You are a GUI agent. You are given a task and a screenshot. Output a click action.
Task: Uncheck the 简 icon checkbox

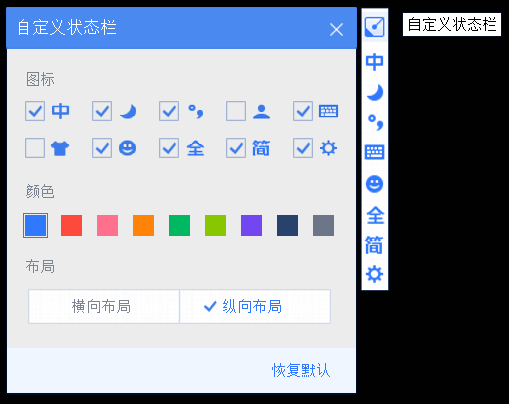coord(236,148)
